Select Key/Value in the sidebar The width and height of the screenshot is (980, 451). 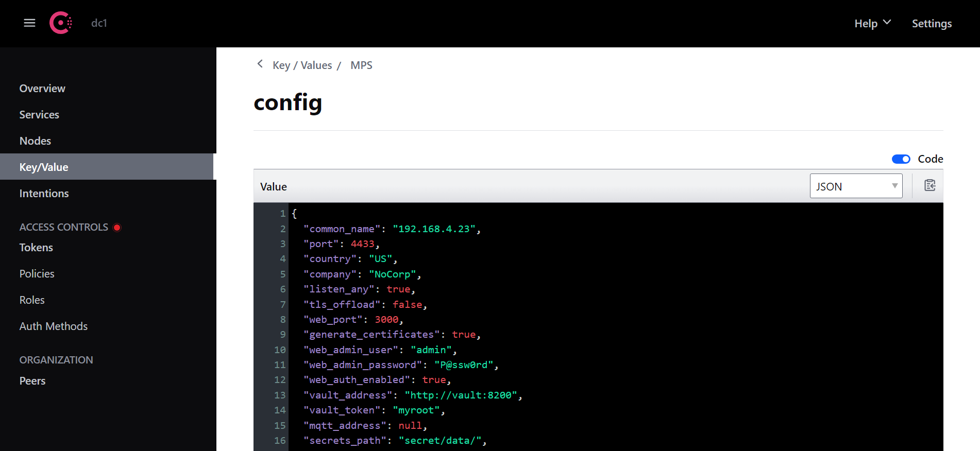point(44,167)
